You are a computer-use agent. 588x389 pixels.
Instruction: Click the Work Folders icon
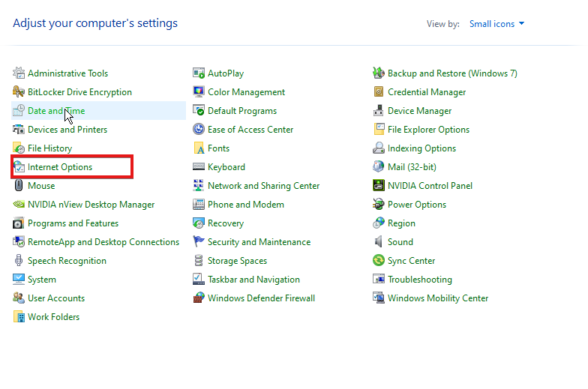(x=18, y=316)
